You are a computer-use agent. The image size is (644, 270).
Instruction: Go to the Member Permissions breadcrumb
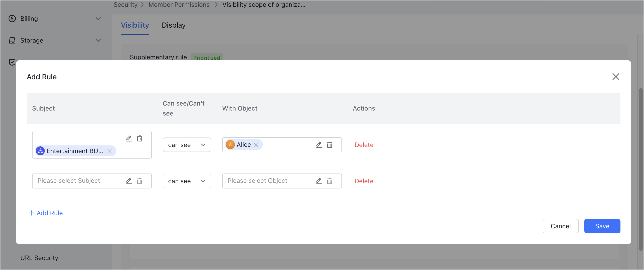[179, 5]
